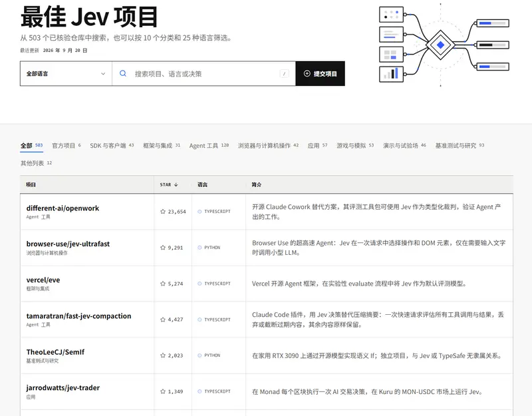Click the star icon for jarrodwatts/jev-trader

(x=163, y=391)
